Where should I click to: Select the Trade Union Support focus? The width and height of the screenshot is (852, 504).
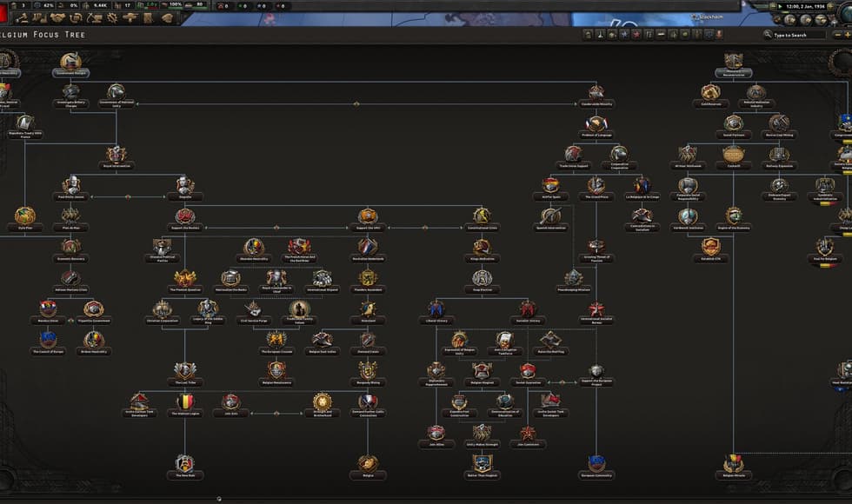coord(574,157)
